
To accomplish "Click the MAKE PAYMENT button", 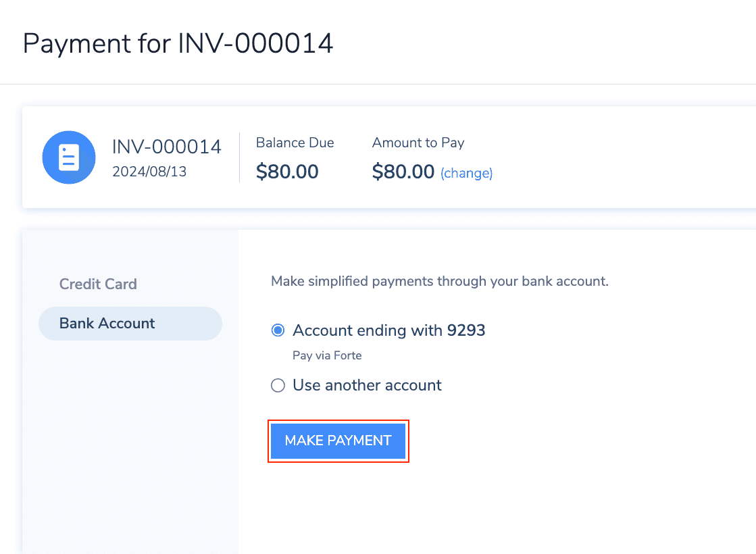I will point(338,440).
